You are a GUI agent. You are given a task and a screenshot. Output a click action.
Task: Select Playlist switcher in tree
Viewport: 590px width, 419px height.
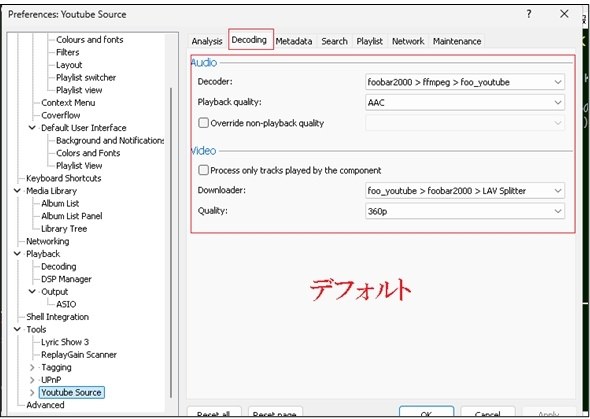coord(86,77)
